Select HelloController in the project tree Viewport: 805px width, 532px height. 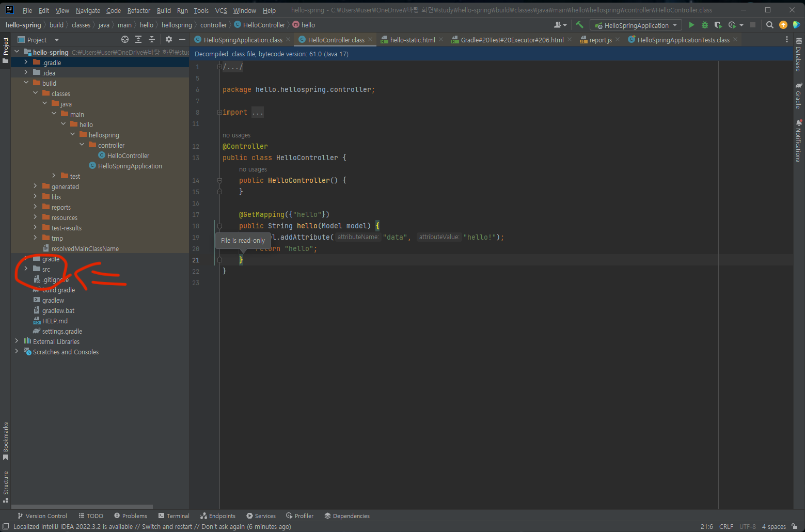(128, 155)
